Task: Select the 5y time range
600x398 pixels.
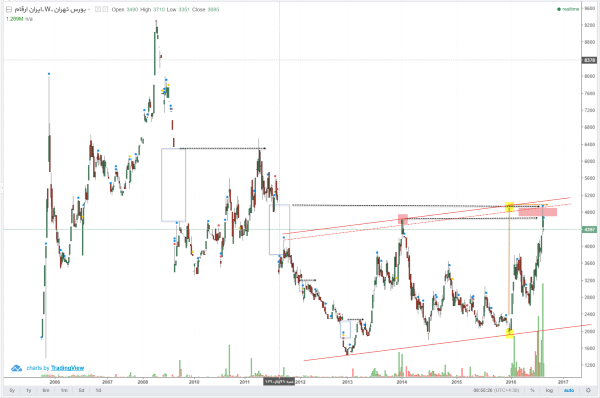Action: point(12,390)
